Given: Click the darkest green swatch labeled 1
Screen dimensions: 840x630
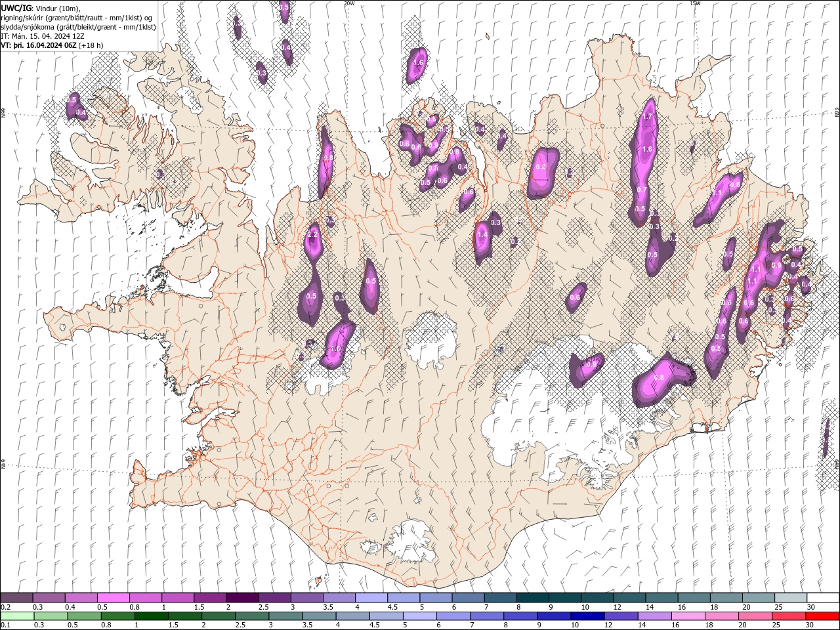Looking at the screenshot, I should click(151, 616).
